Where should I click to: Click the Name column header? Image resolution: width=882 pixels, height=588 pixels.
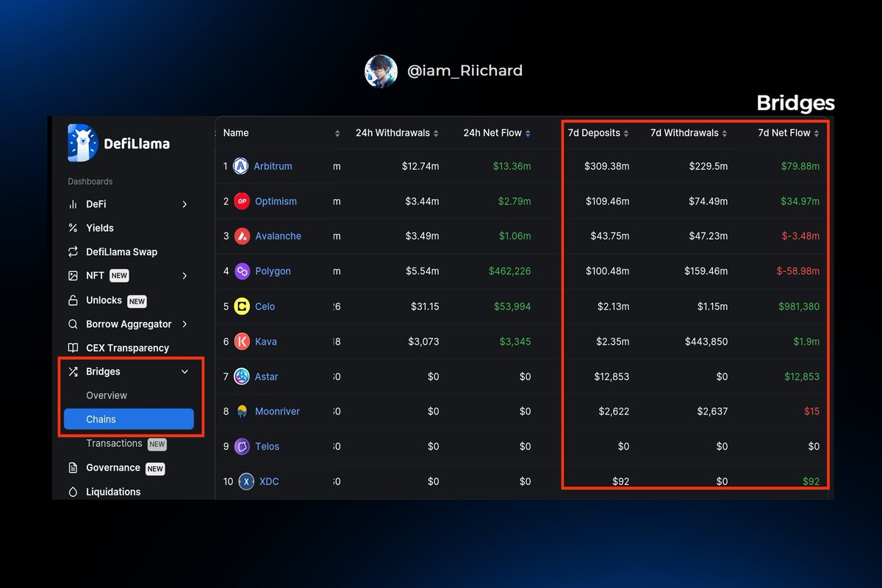tap(236, 133)
